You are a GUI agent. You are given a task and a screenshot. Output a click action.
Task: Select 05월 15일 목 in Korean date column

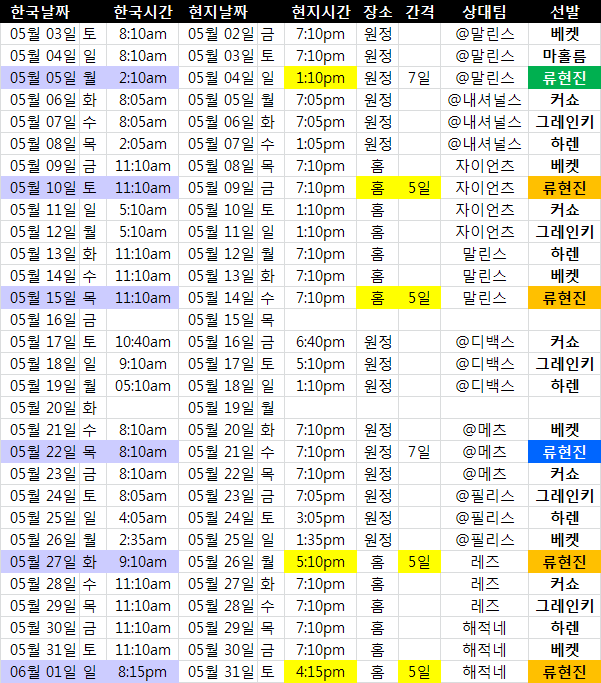pyautogui.click(x=53, y=298)
